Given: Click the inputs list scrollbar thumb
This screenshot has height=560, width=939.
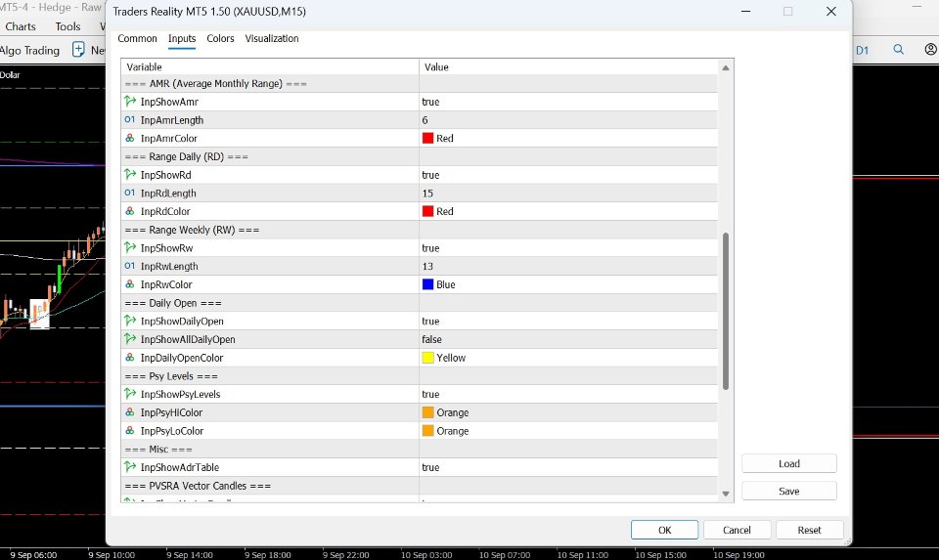Looking at the screenshot, I should (x=725, y=311).
